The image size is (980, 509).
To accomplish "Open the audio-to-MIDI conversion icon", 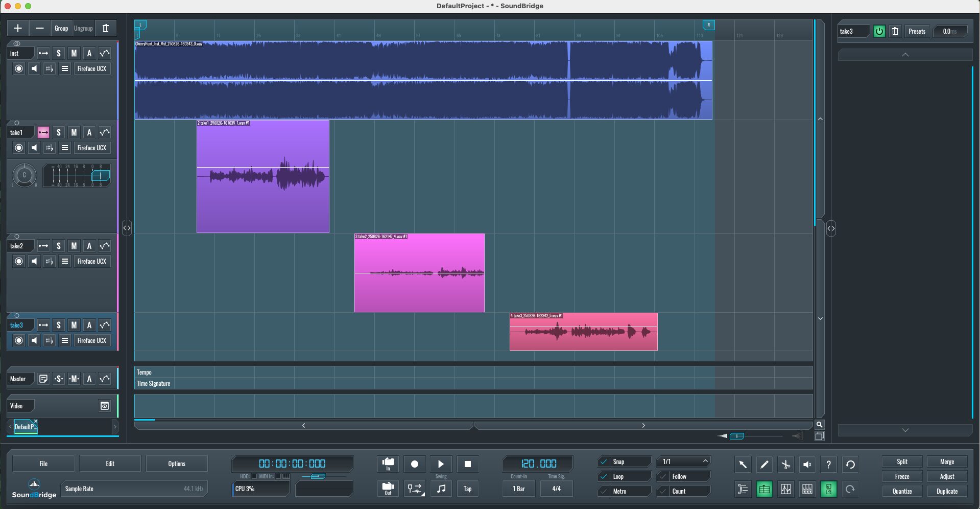I will [415, 489].
